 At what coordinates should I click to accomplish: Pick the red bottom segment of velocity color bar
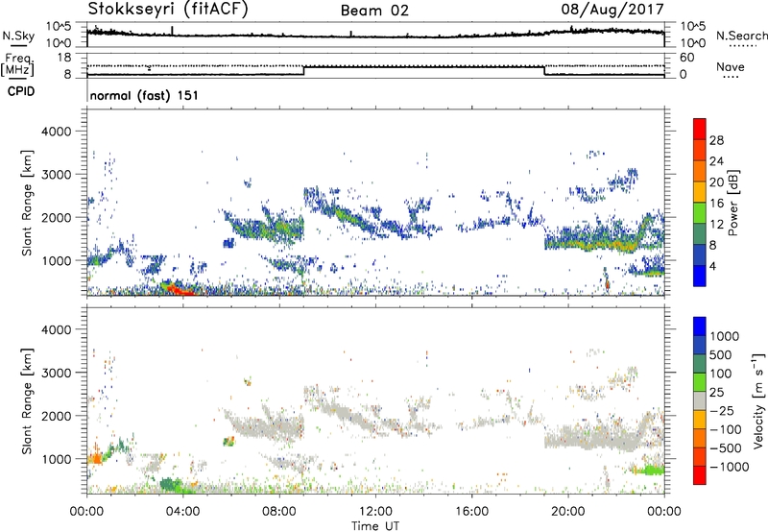tap(700, 475)
